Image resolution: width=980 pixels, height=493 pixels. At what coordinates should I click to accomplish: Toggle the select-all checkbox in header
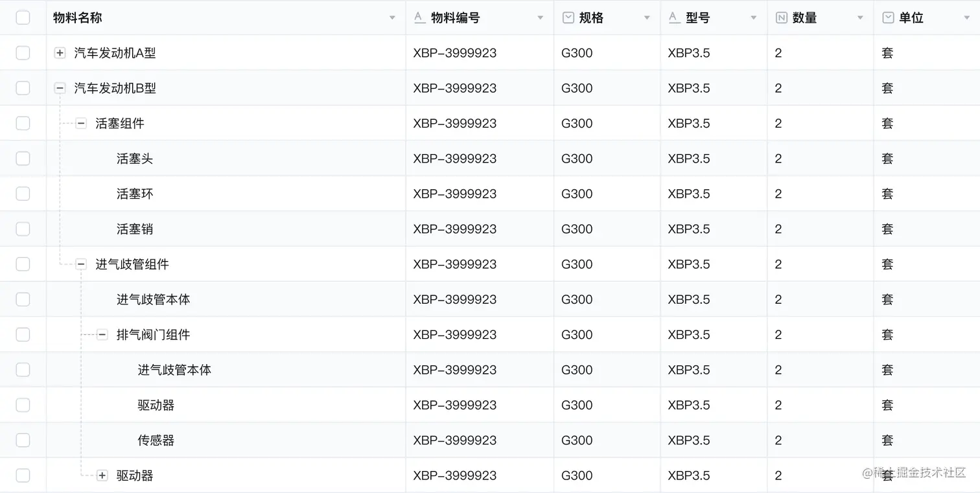coord(23,17)
